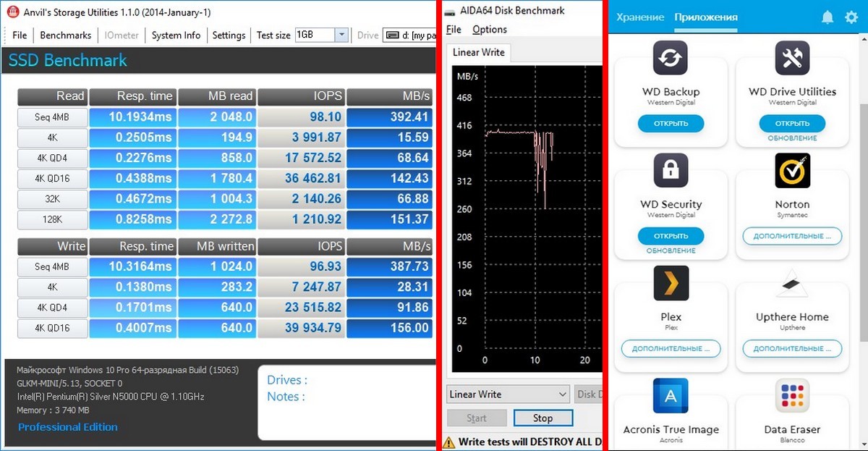Click ДОПОЛНИТЕЛЬНЫЕ button under Plex
The image size is (868, 451).
[671, 349]
